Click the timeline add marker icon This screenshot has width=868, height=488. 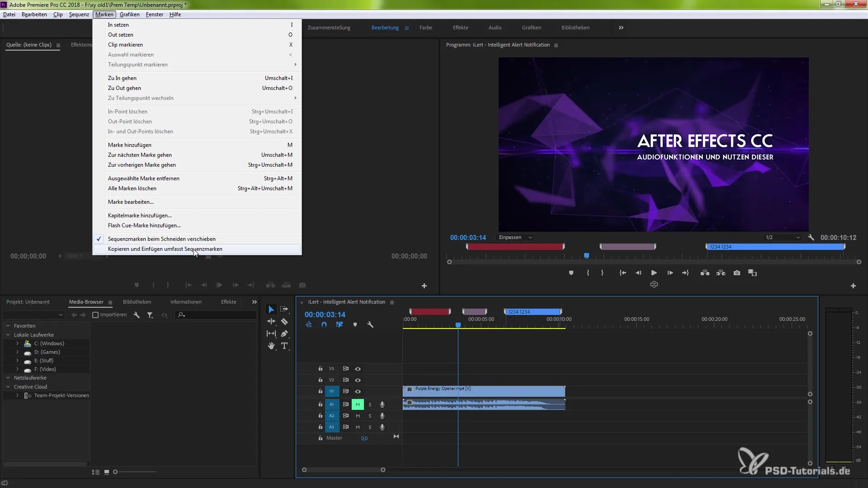355,325
